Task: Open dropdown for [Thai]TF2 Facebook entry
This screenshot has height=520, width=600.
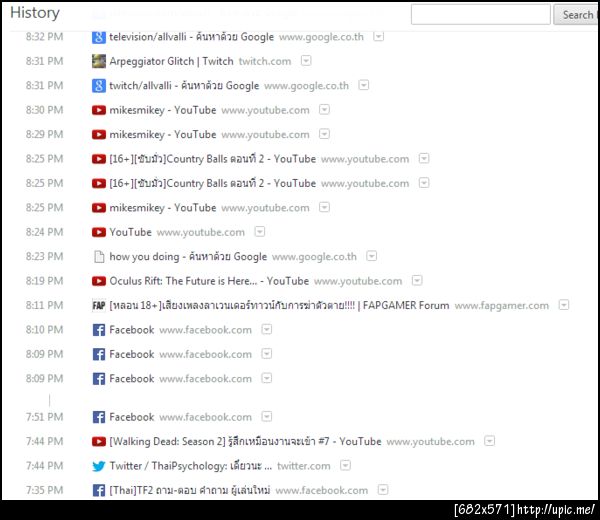Action: point(383,490)
